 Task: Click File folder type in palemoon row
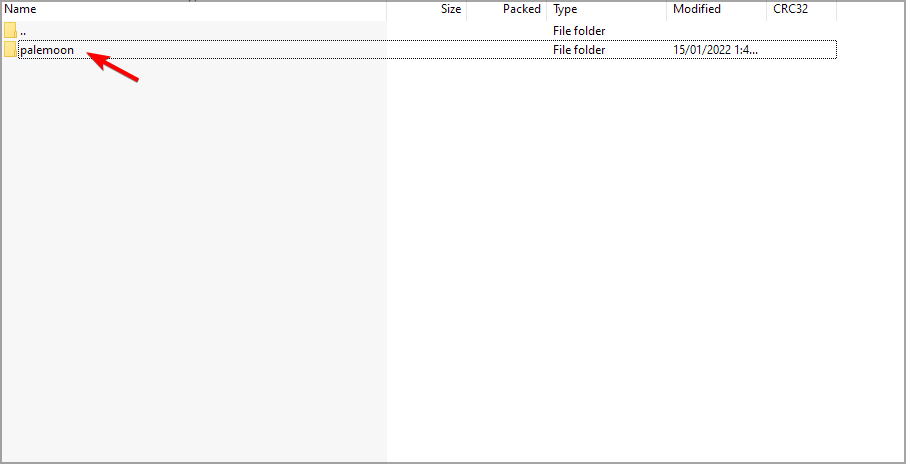579,50
